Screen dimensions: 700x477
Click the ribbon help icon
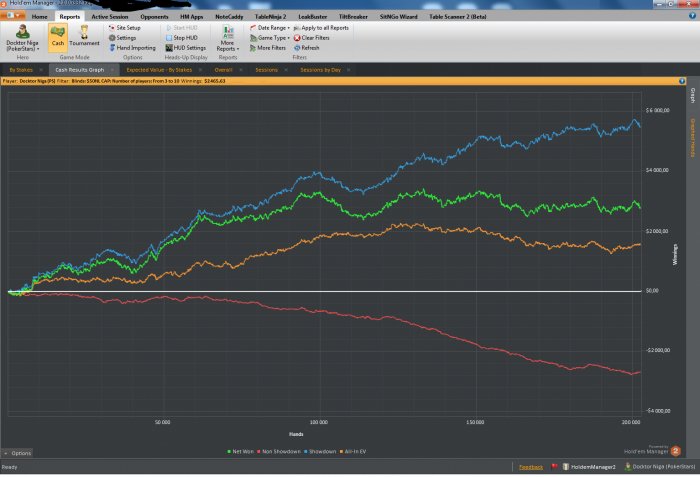pyautogui.click(x=692, y=16)
